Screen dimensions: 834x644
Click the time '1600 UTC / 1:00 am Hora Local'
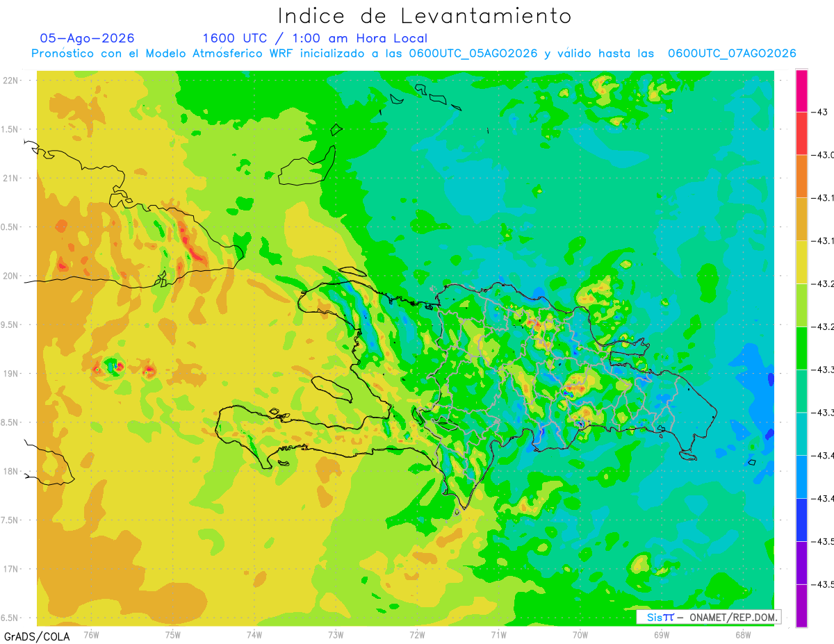click(315, 38)
